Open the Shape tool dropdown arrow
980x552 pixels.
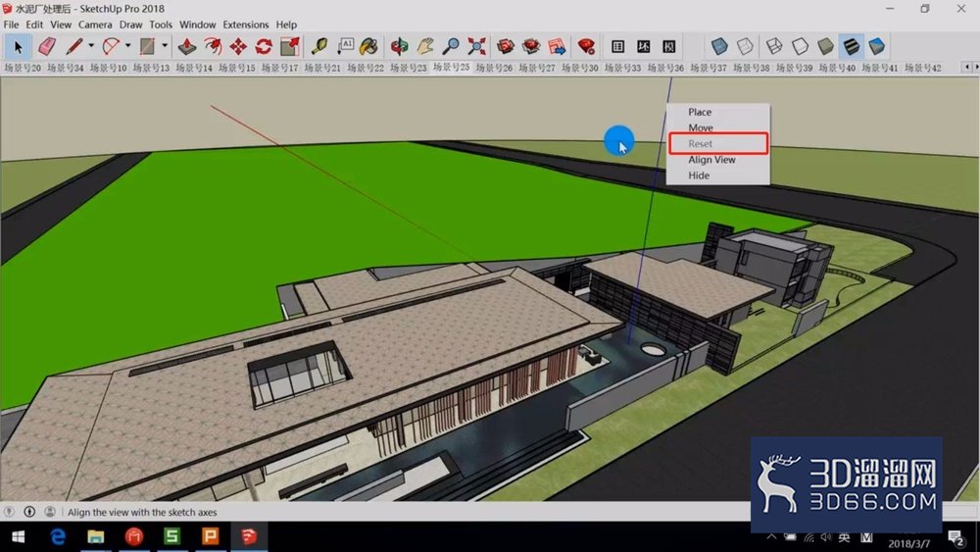point(165,46)
